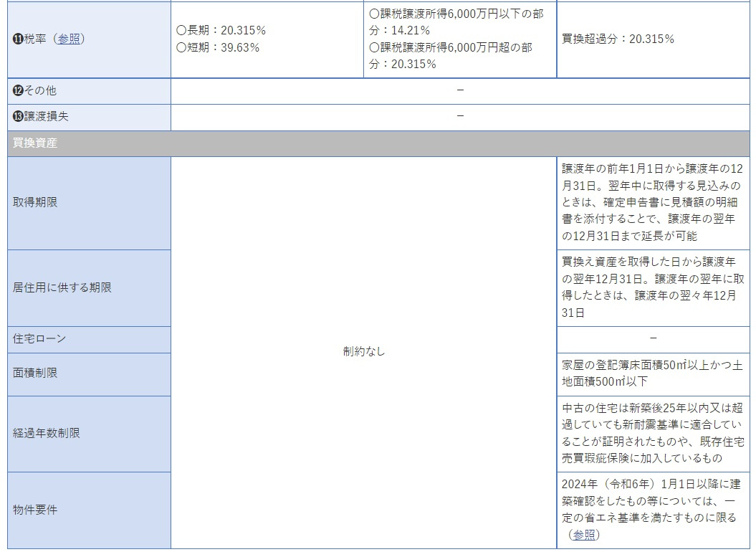
Task: Click the 経過年数制限 row header
Action: [47, 433]
